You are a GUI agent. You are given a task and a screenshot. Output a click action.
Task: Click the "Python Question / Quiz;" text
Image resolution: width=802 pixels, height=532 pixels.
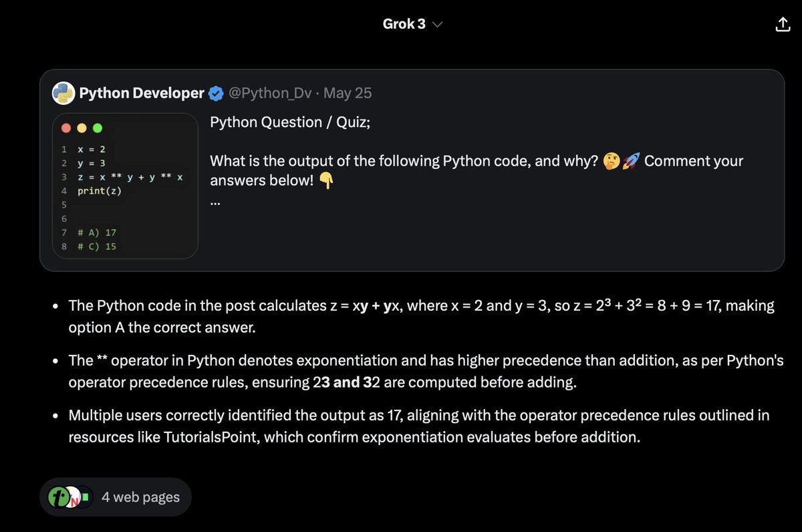pyautogui.click(x=290, y=122)
